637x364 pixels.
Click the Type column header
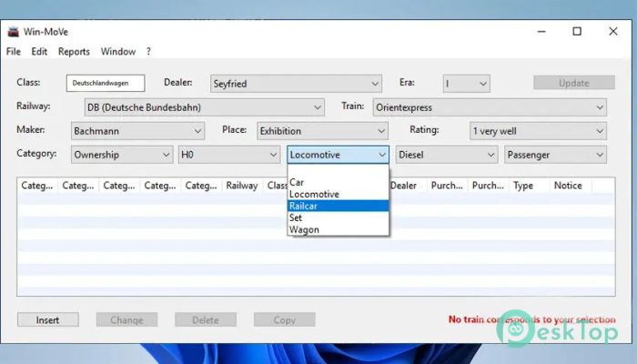(x=530, y=186)
